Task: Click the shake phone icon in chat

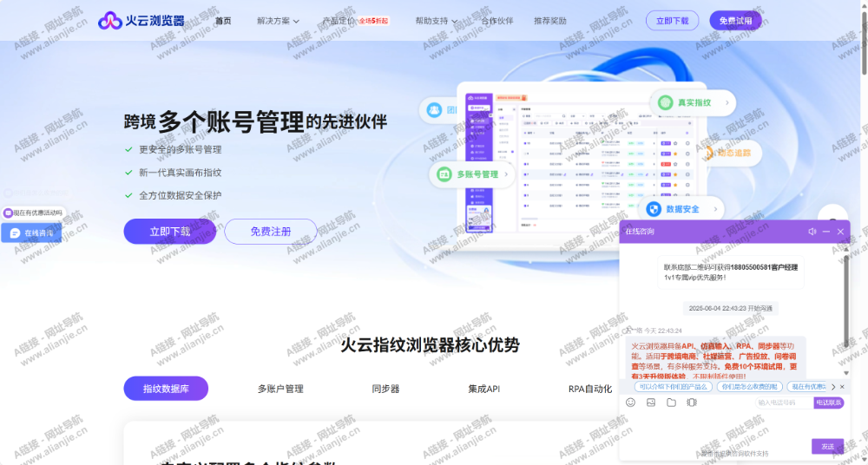Action: [x=692, y=403]
